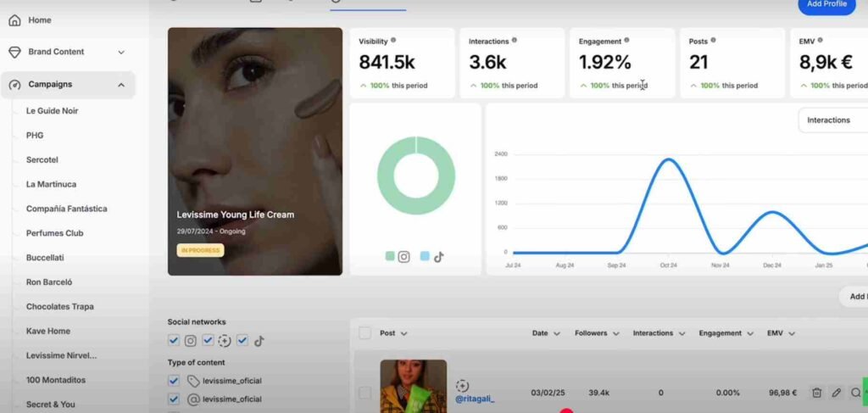Click the Posts info icon

[x=713, y=41]
